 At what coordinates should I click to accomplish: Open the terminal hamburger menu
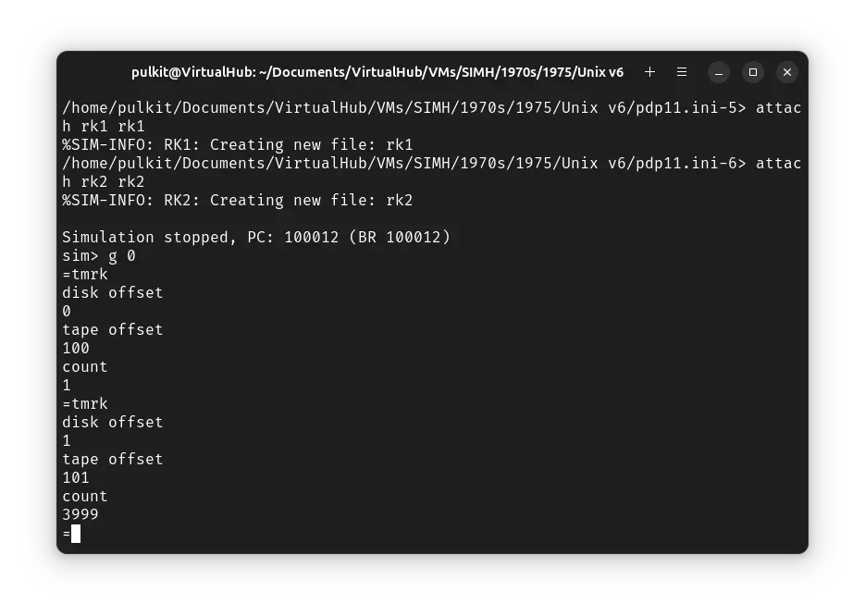pos(682,72)
